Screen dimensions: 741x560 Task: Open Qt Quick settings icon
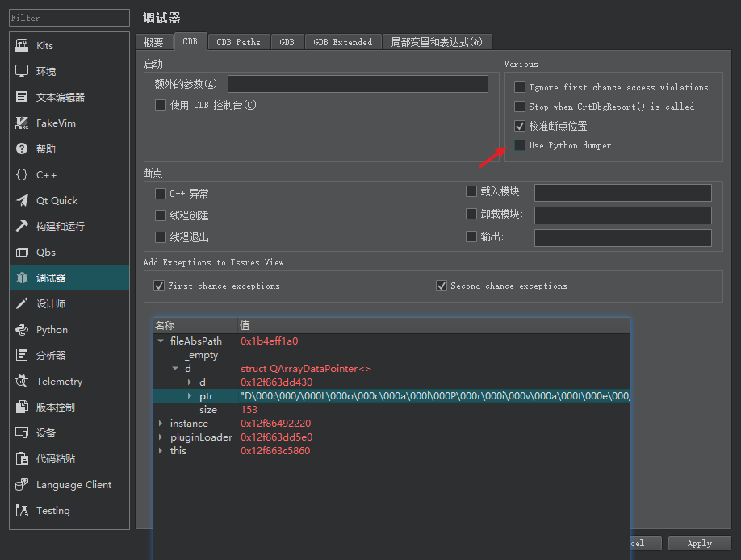pyautogui.click(x=23, y=201)
